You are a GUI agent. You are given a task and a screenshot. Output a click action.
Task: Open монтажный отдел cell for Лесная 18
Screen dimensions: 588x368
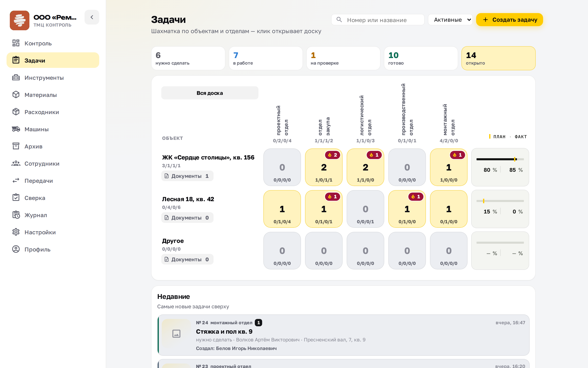tap(449, 209)
